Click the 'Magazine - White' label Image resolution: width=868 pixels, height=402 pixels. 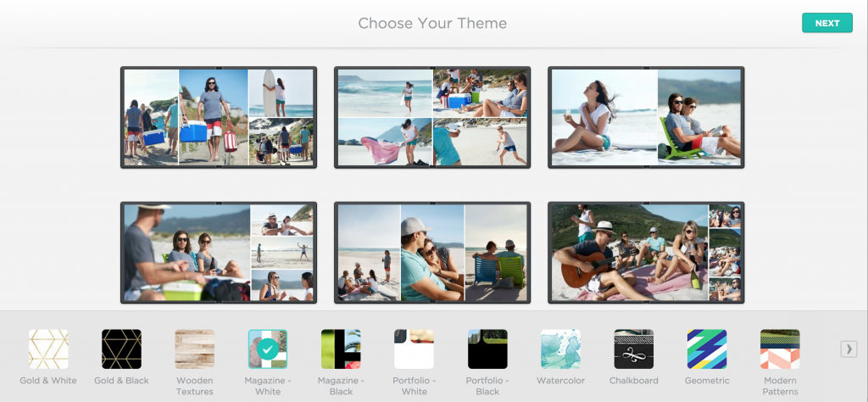pyautogui.click(x=267, y=386)
